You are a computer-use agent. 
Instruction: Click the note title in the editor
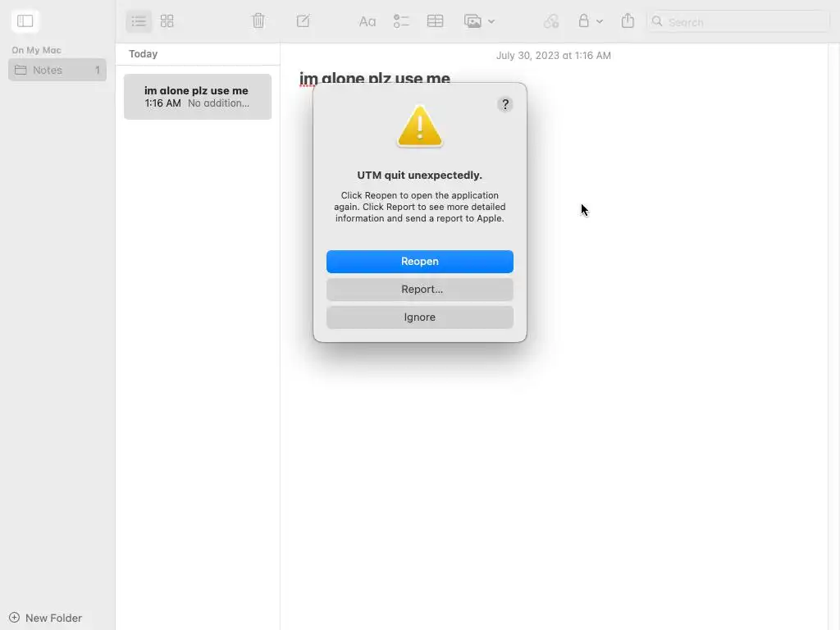[x=374, y=78]
